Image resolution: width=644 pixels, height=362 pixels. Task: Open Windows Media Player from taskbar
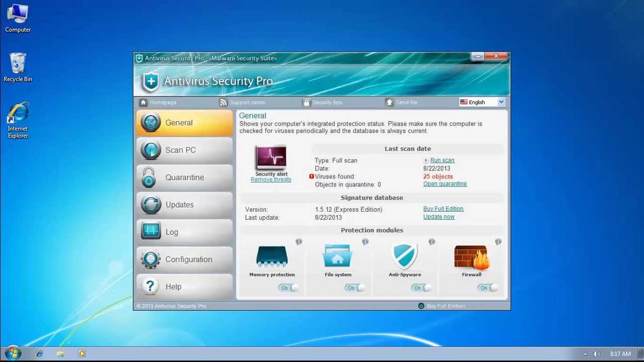pos(82,353)
